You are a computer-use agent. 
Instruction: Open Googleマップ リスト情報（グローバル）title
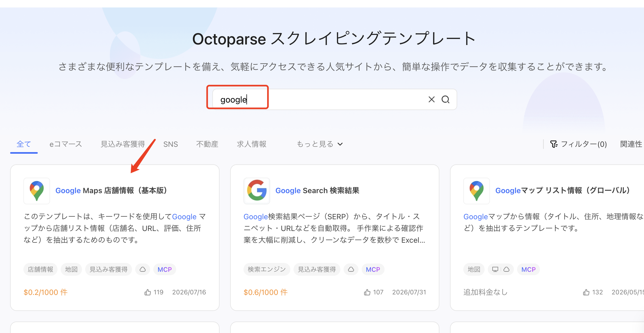(x=563, y=190)
